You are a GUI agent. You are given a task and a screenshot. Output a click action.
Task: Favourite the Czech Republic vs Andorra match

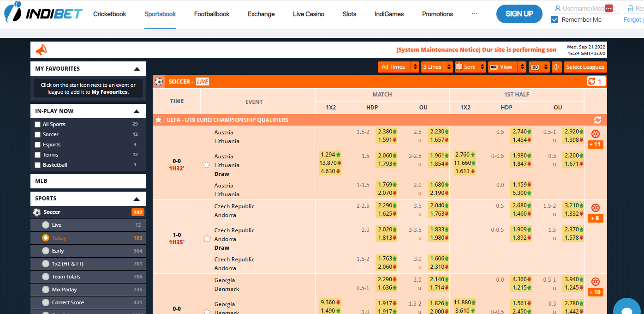click(x=207, y=239)
